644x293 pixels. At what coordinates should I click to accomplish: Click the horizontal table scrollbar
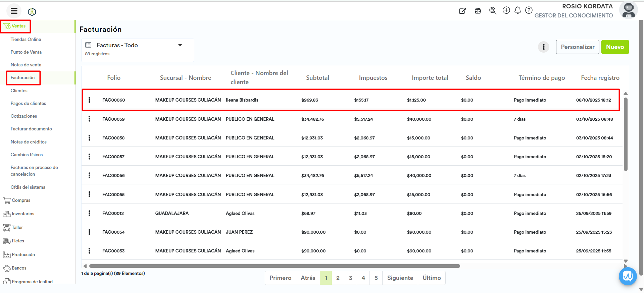click(x=274, y=266)
